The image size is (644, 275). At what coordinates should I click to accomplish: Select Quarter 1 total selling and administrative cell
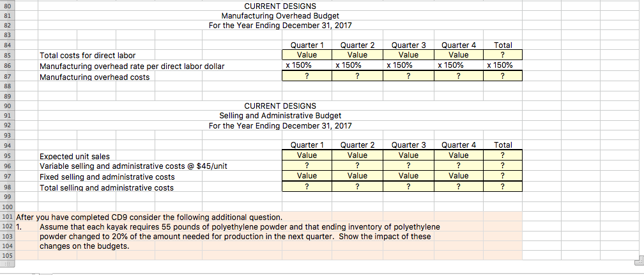click(307, 187)
